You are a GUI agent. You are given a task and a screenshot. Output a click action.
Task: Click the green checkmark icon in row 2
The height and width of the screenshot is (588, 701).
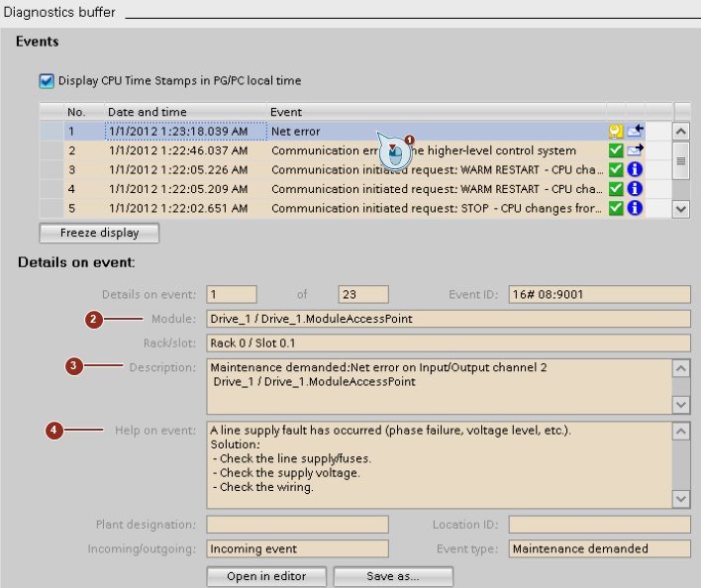[616, 150]
